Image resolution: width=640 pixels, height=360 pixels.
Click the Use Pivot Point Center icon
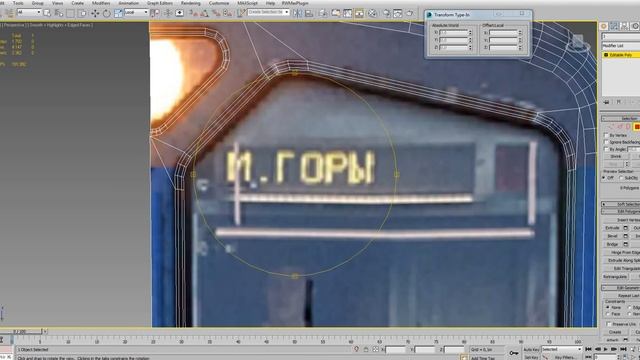[x=155, y=13]
